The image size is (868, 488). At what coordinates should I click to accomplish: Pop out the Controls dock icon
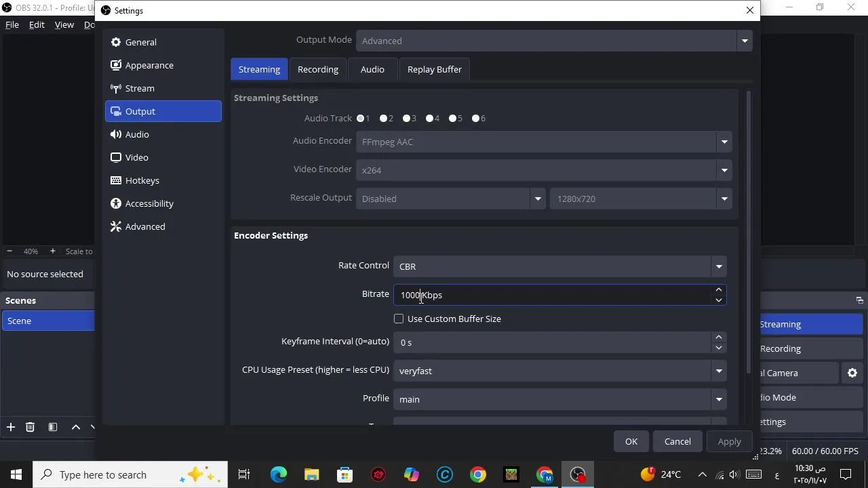(x=859, y=300)
